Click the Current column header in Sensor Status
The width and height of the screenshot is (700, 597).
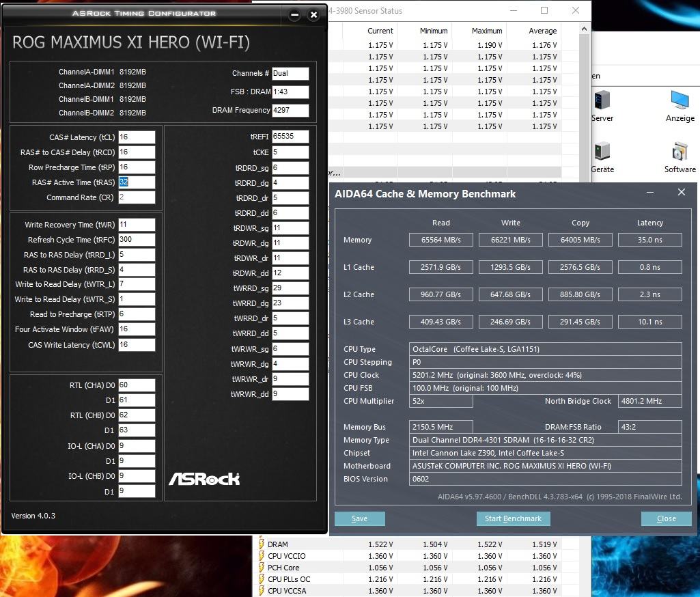pos(380,31)
